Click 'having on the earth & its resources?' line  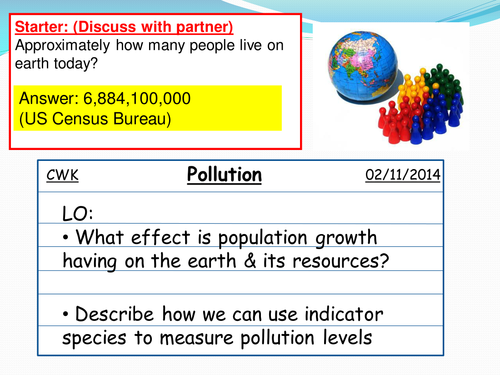[x=226, y=261]
